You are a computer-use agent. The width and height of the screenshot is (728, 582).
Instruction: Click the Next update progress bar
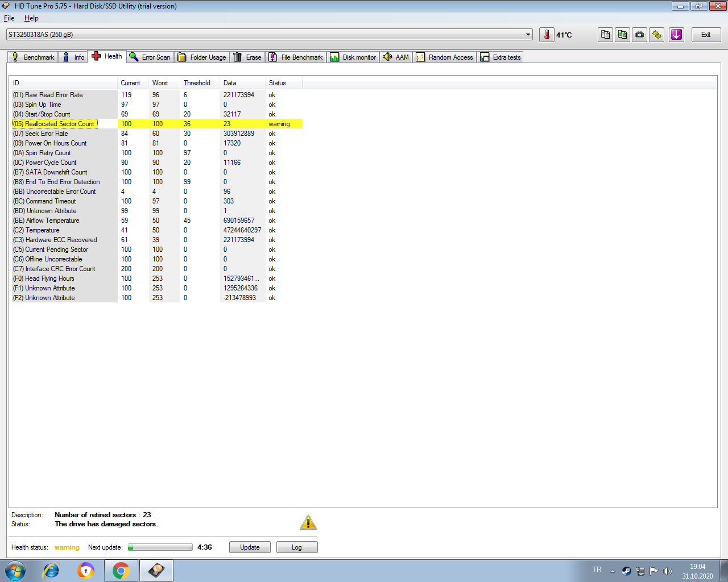[160, 547]
